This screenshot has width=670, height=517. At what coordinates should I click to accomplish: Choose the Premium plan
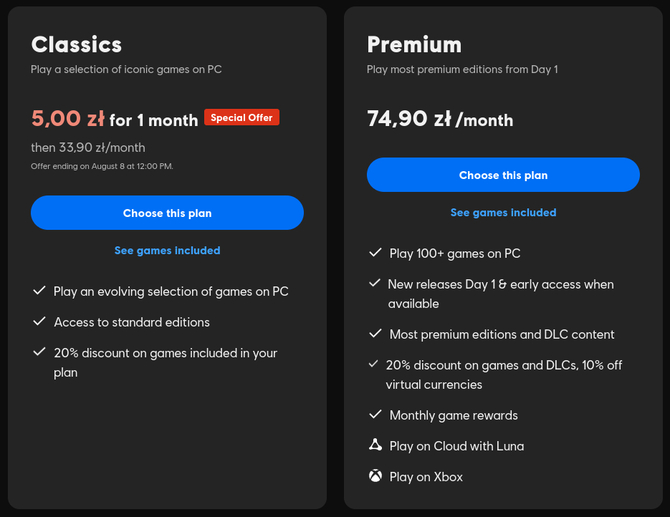click(503, 175)
